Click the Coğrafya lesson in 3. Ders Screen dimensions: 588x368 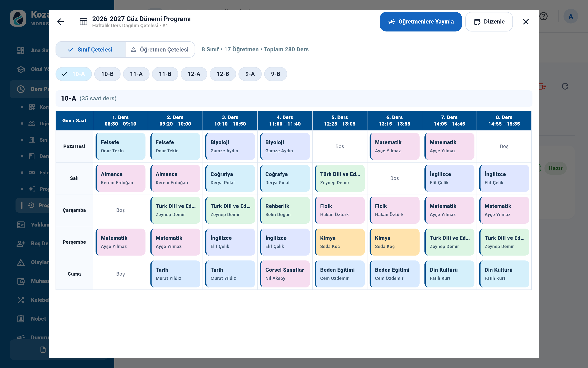[x=230, y=178]
